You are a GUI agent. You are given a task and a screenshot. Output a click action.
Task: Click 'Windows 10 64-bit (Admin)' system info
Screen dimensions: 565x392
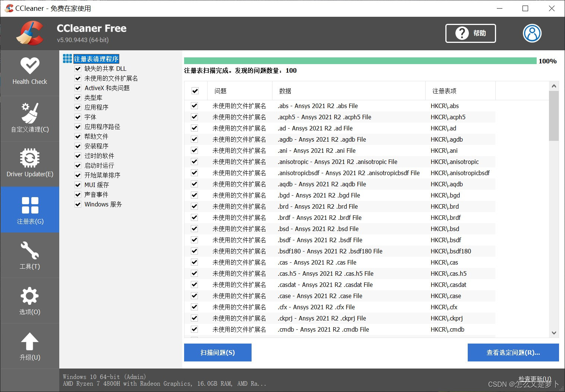click(104, 377)
